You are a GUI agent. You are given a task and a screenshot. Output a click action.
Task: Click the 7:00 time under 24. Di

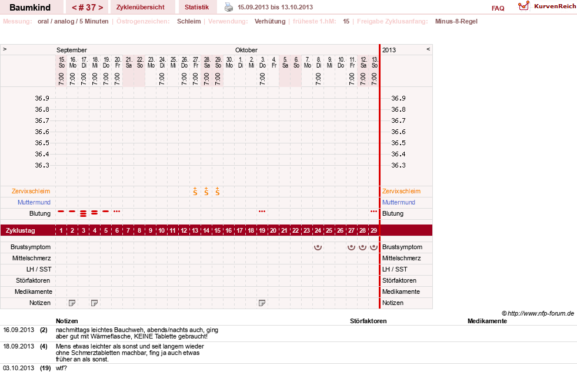pyautogui.click(x=162, y=79)
